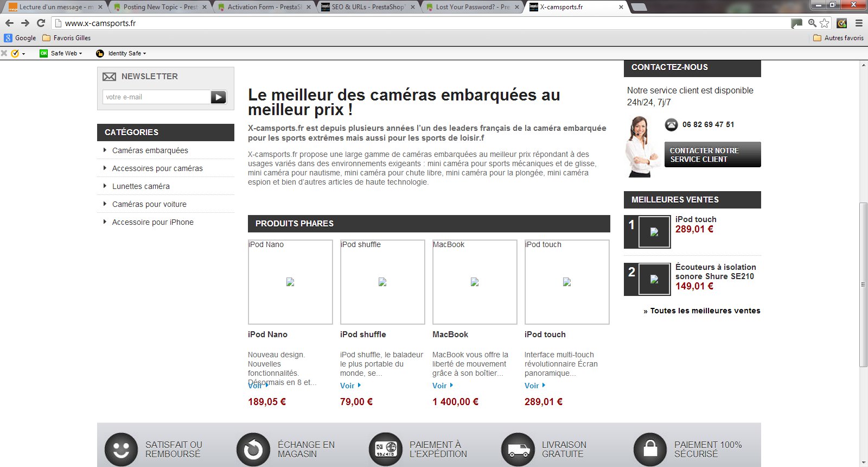Open the Autres favoris bookmarks folder
The image size is (868, 467).
point(839,38)
